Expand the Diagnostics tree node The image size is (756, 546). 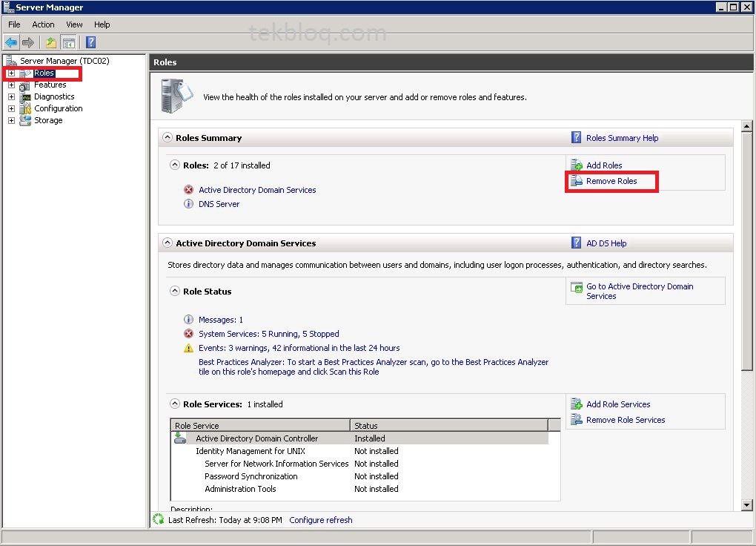coord(12,96)
